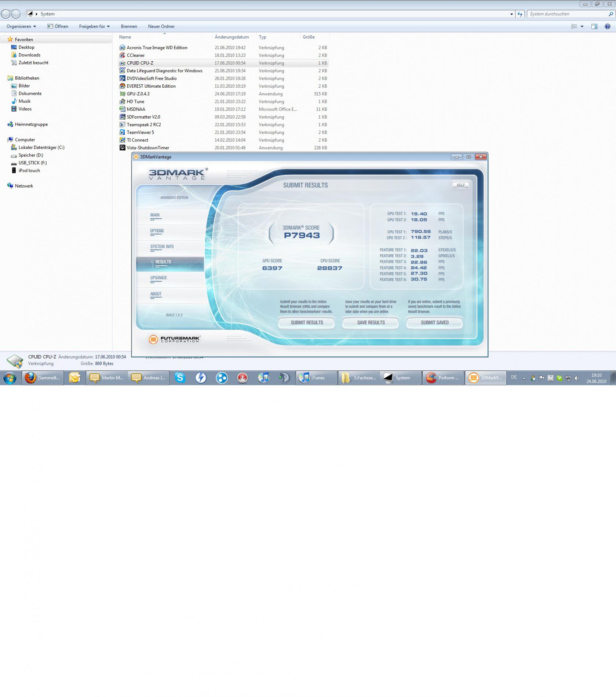This screenshot has width=616, height=697.
Task: Sort by the Typ column header
Action: [x=278, y=37]
